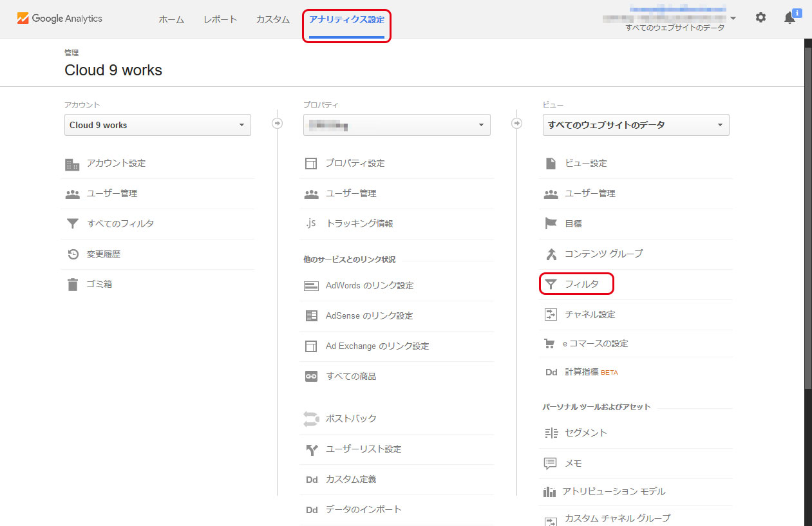
Task: Open the account switcher in the header
Action: point(670,19)
